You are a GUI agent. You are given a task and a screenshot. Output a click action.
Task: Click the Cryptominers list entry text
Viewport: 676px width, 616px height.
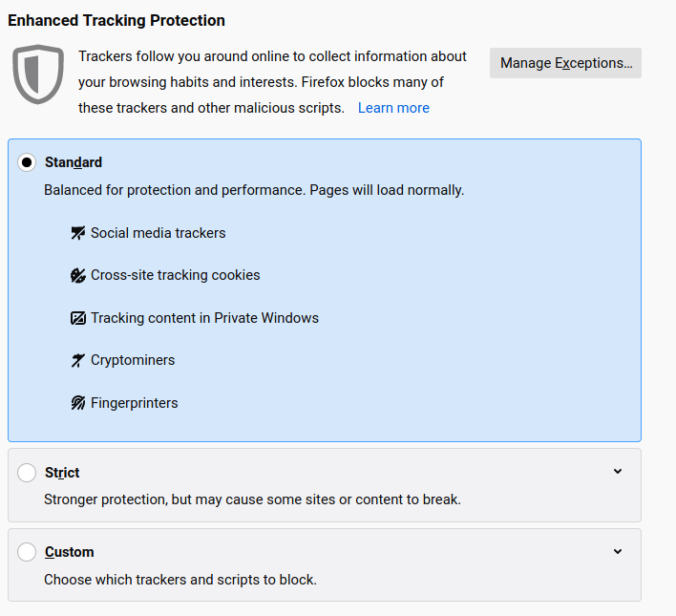click(x=133, y=360)
